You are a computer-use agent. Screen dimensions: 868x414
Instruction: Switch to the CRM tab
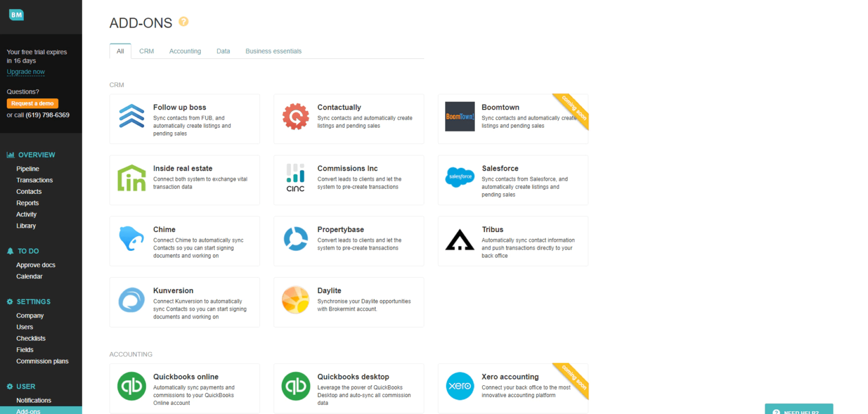(x=146, y=51)
